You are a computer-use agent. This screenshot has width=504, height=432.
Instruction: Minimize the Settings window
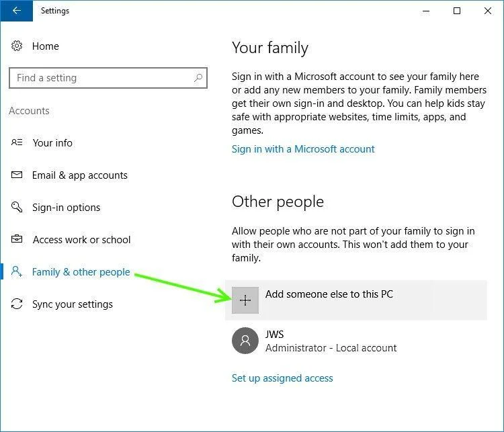point(426,11)
